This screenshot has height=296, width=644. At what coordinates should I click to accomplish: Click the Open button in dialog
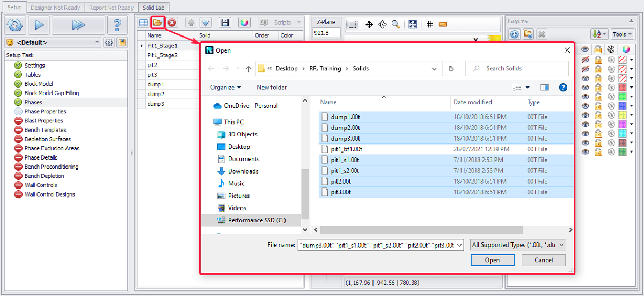[492, 260]
